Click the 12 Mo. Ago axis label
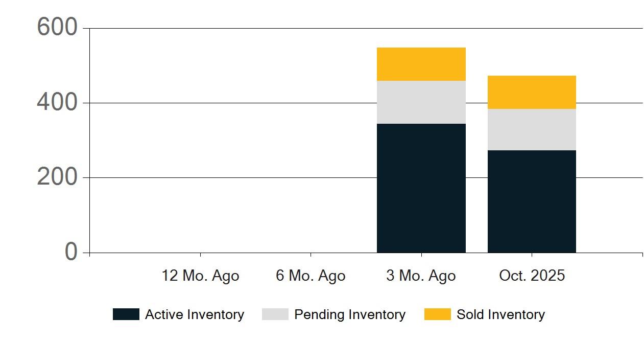This screenshot has height=339, width=644. pos(200,276)
